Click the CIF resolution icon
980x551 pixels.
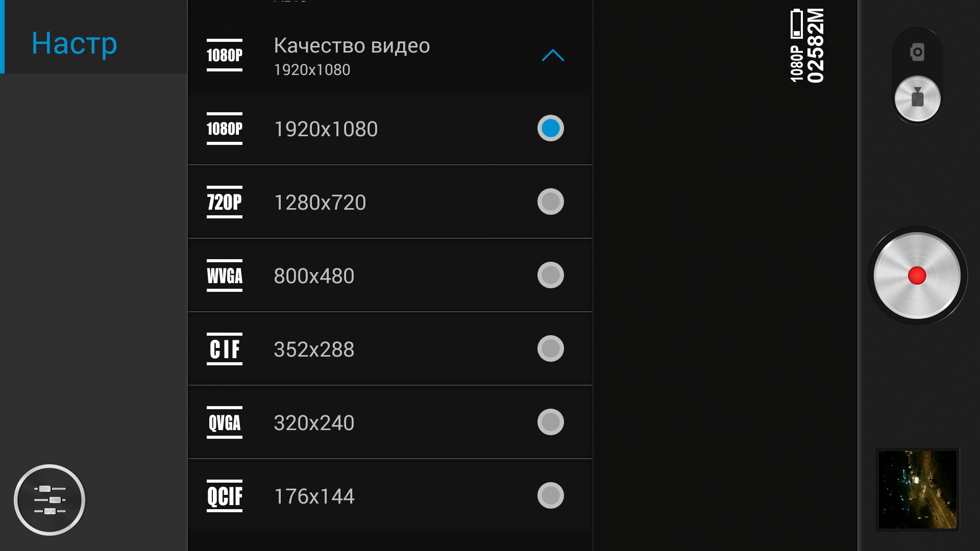[x=225, y=349]
